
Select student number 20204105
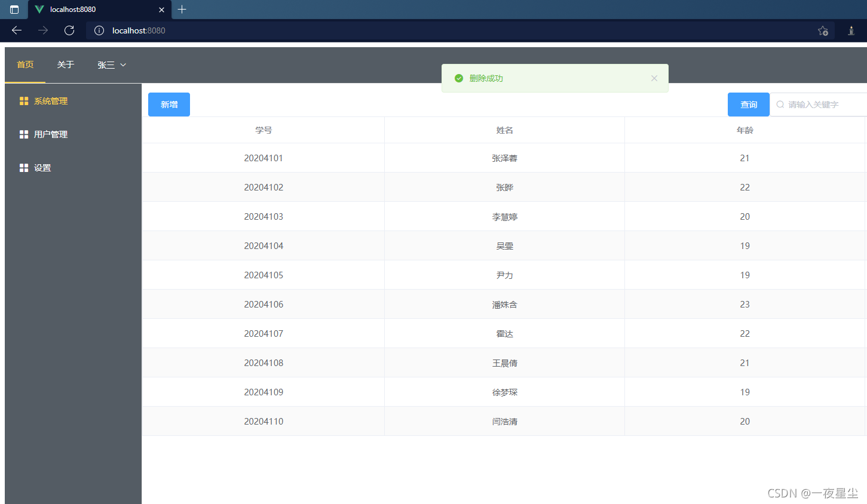264,275
